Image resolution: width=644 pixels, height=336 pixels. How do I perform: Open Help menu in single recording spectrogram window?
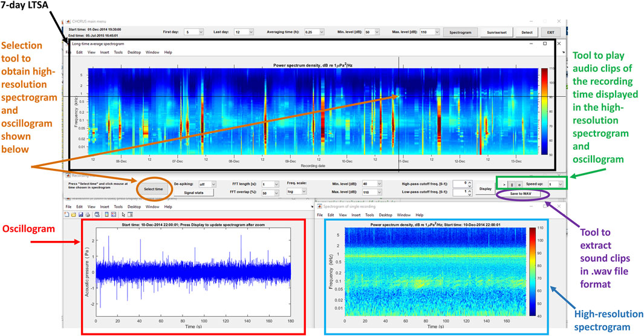pyautogui.click(x=419, y=215)
